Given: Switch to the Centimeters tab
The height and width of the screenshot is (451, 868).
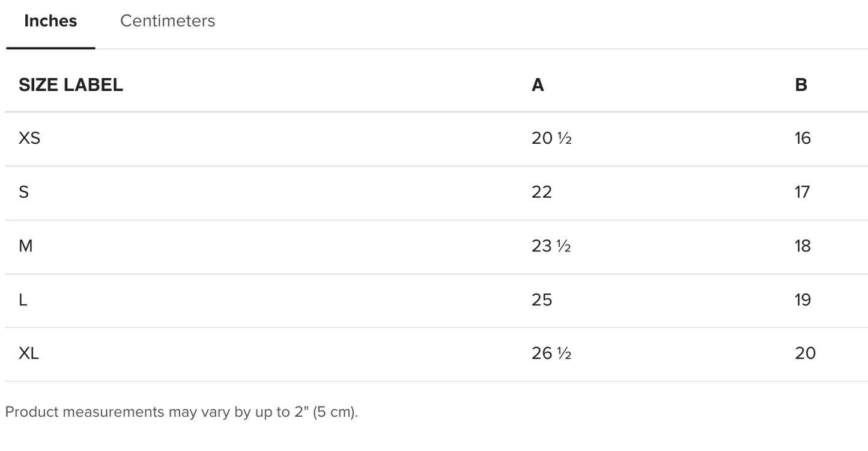Looking at the screenshot, I should 168,21.
